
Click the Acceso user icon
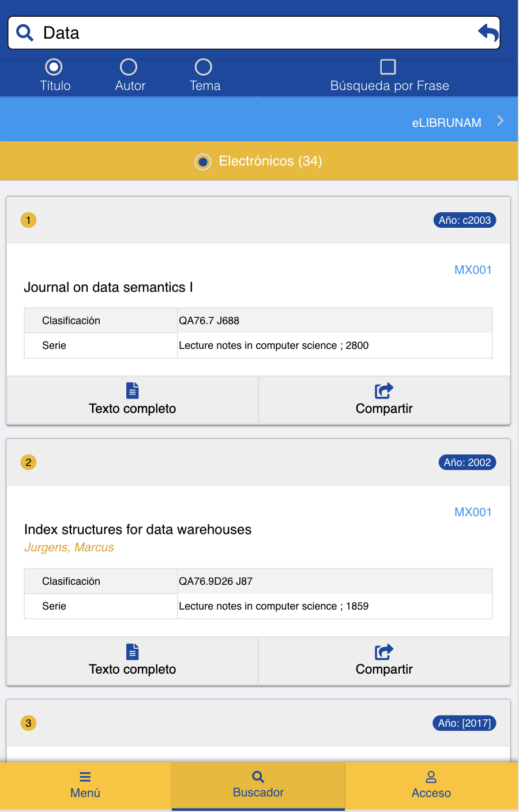(431, 777)
